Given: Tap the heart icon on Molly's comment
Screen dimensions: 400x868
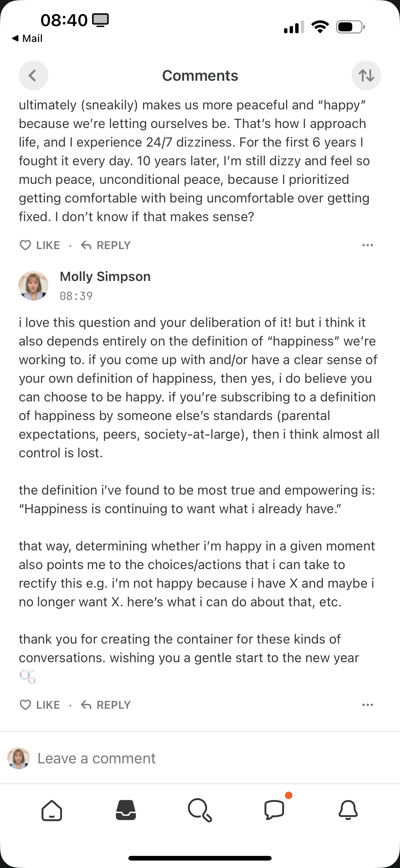Looking at the screenshot, I should point(26,705).
